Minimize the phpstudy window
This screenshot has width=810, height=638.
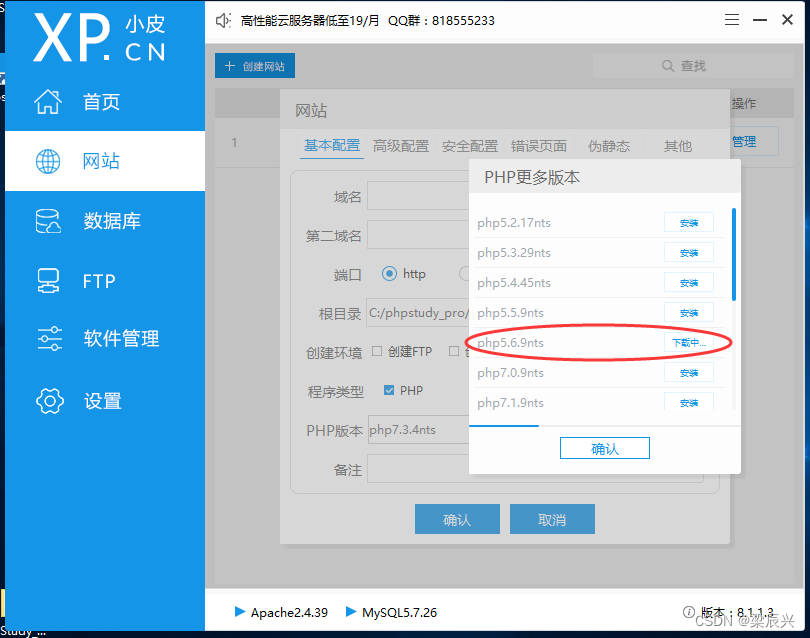coord(759,20)
